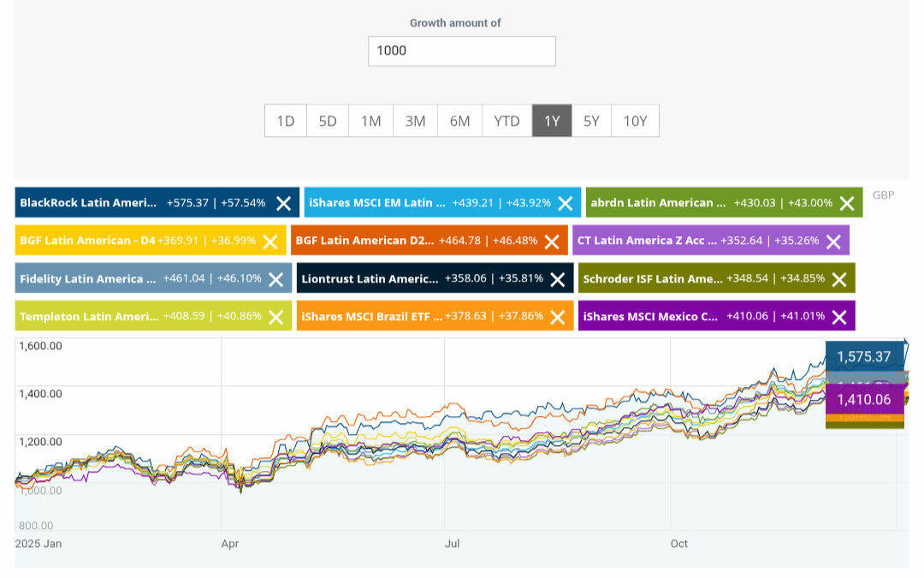Switch chart to 10Y range
This screenshot has height=578, width=924.
tap(635, 121)
